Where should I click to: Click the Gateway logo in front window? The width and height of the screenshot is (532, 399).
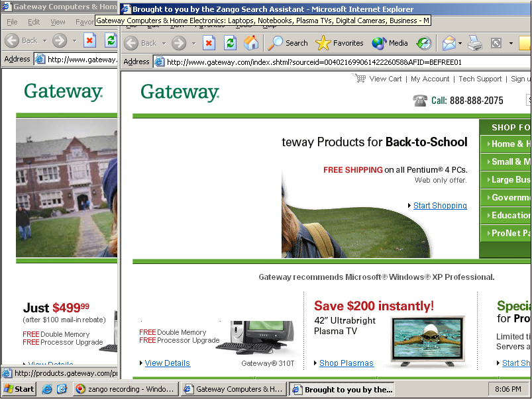tap(180, 92)
